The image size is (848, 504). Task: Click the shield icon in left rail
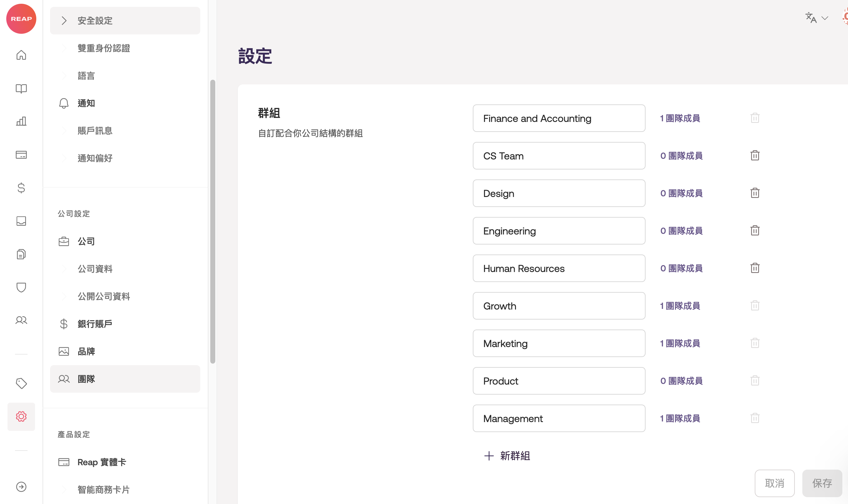click(x=21, y=287)
